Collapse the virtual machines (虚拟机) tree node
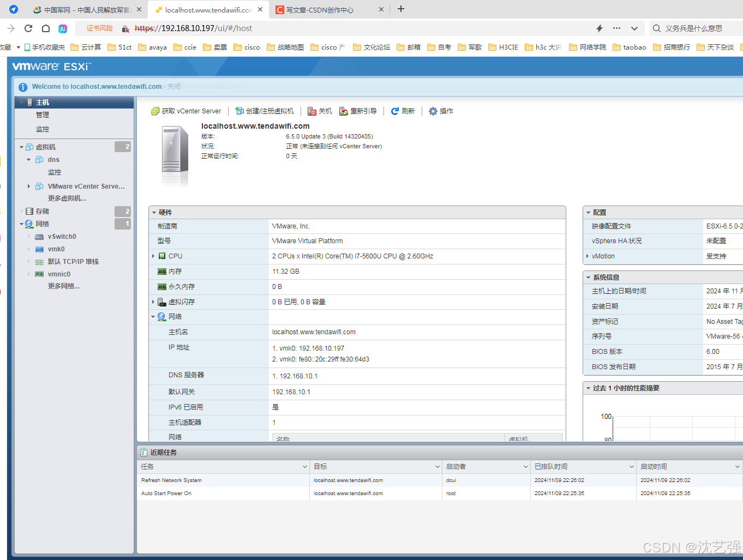Viewport: 743px width, 560px height. coord(21,147)
